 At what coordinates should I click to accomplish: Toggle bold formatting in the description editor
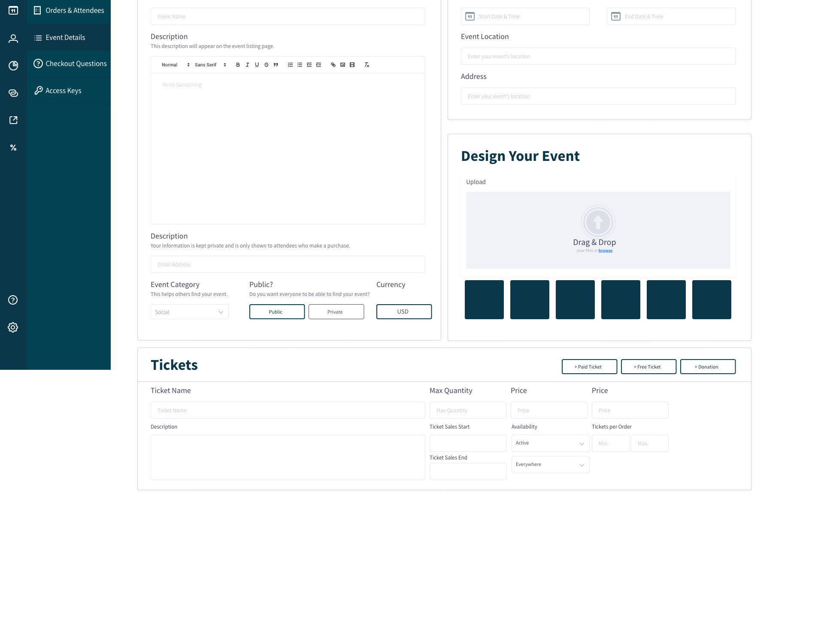[238, 65]
